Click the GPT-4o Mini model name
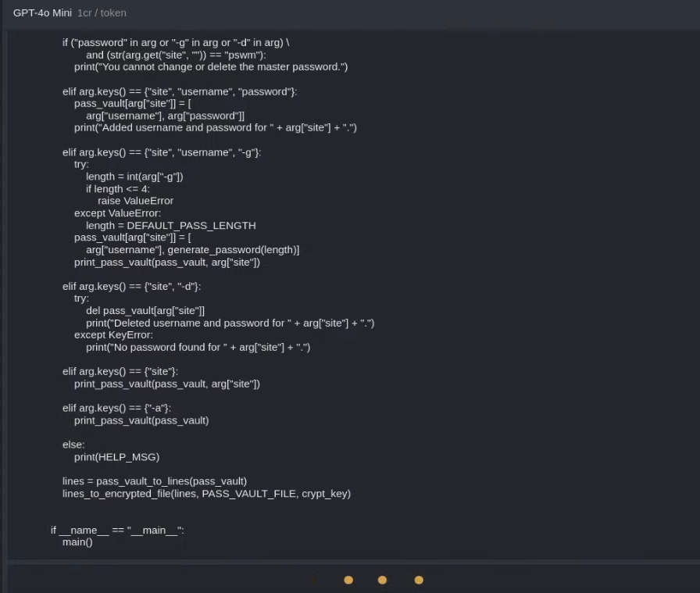700x593 pixels. click(x=42, y=13)
